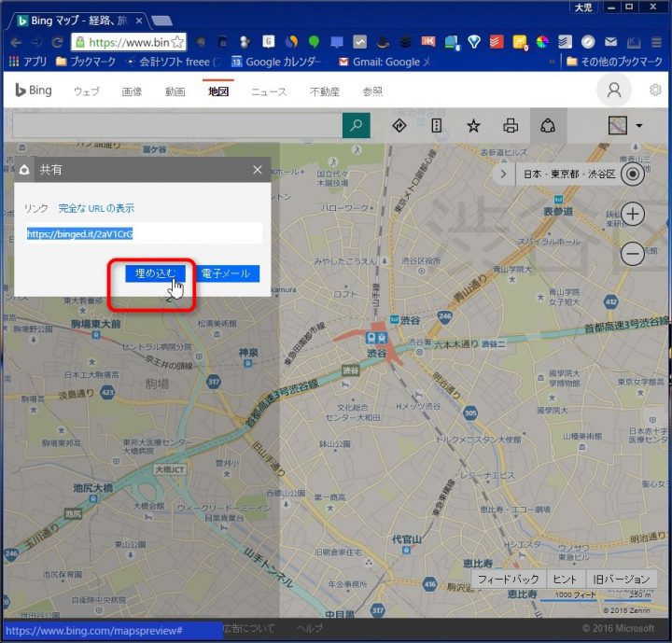Click 日本 in the location breadcrumb
672x643 pixels.
pyautogui.click(x=532, y=174)
